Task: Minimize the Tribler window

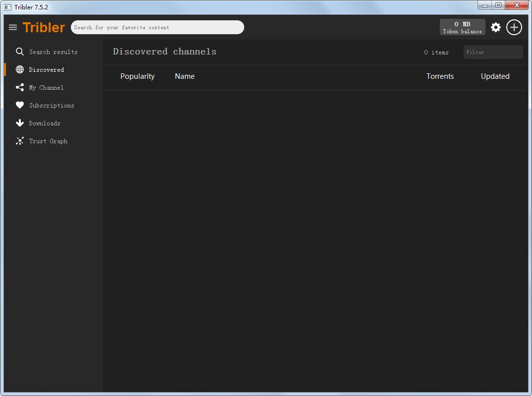Action: pos(485,5)
